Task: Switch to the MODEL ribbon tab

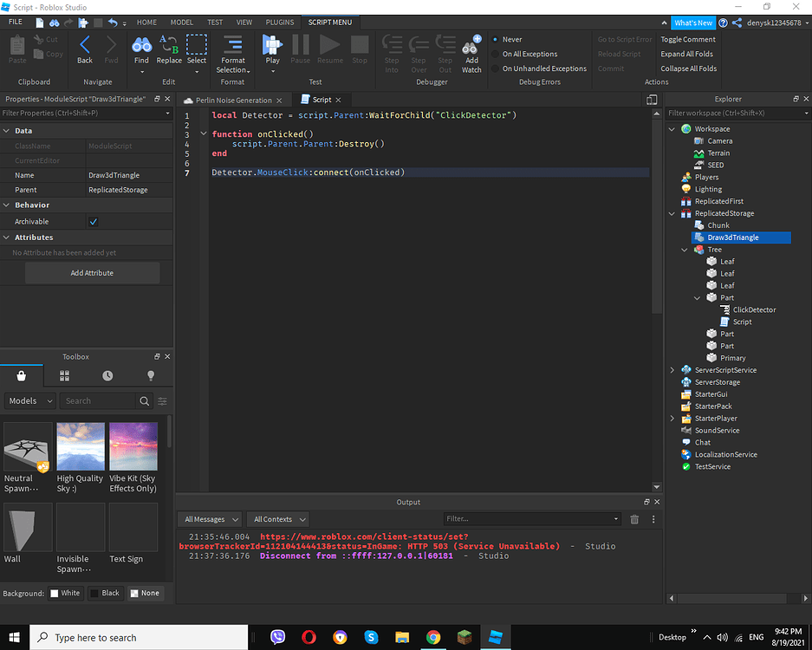Action: click(x=182, y=23)
